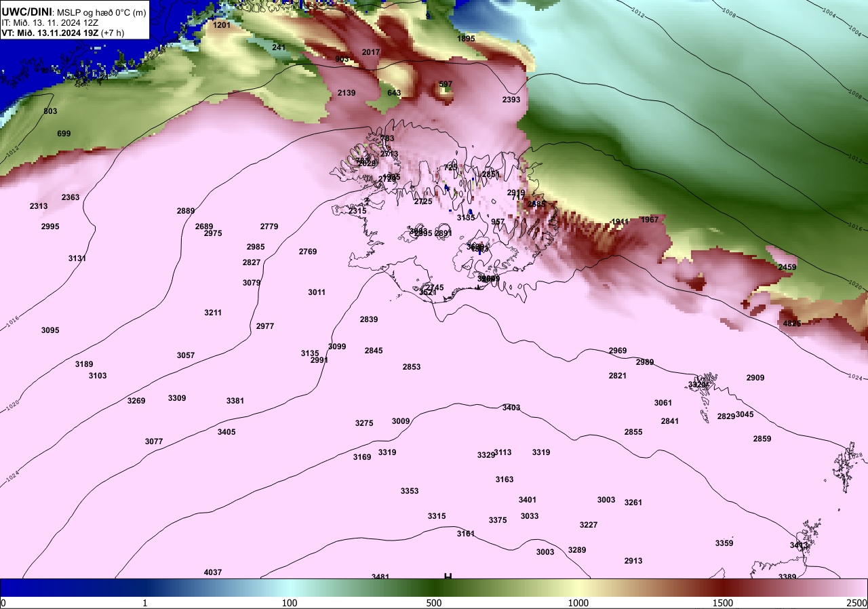Click the height value 1911
The width and height of the screenshot is (868, 609).
620,222
